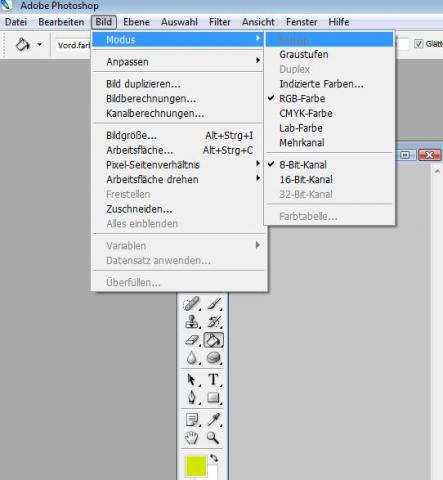Open Arbeitsfläche... canvas size dialog
Image resolution: width=443 pixels, height=480 pixels.
tap(178, 150)
